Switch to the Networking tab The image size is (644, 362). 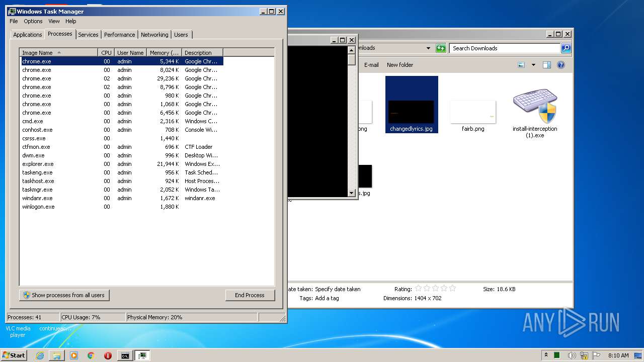pos(154,35)
